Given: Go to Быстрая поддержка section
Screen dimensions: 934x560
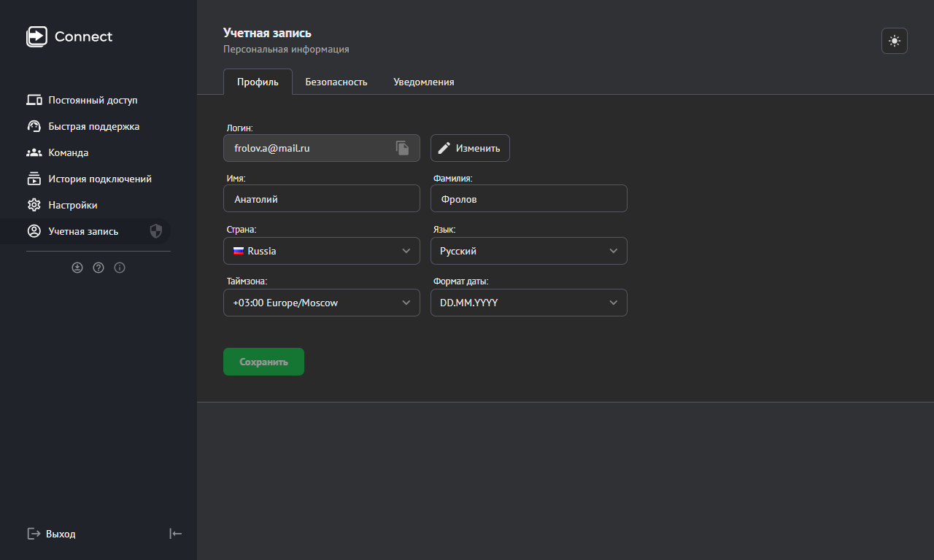Looking at the screenshot, I should 93,126.
